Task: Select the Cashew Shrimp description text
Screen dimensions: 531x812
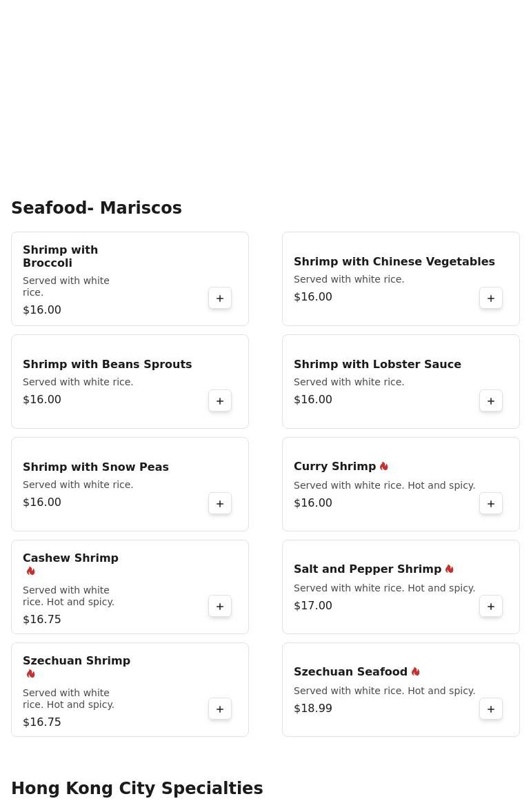Action: tap(68, 596)
